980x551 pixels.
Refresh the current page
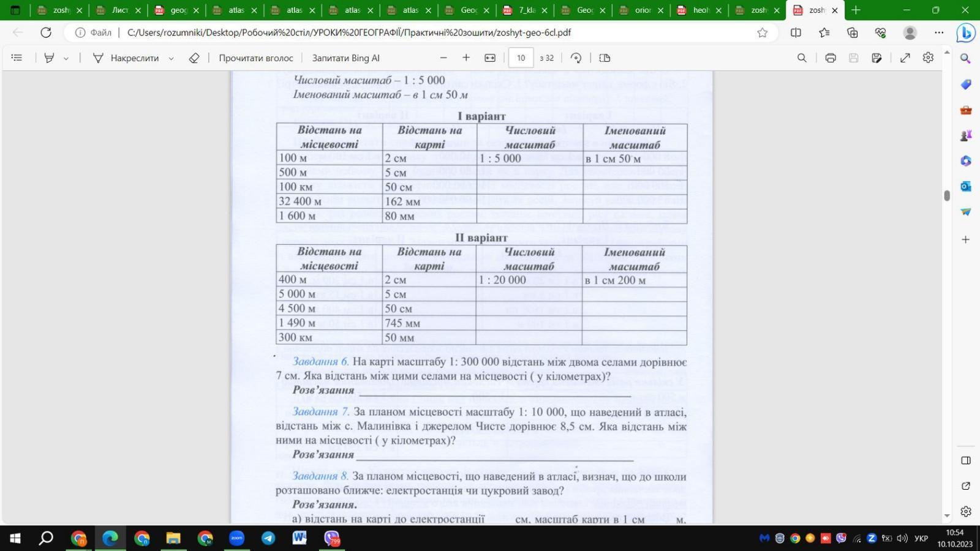point(46,32)
